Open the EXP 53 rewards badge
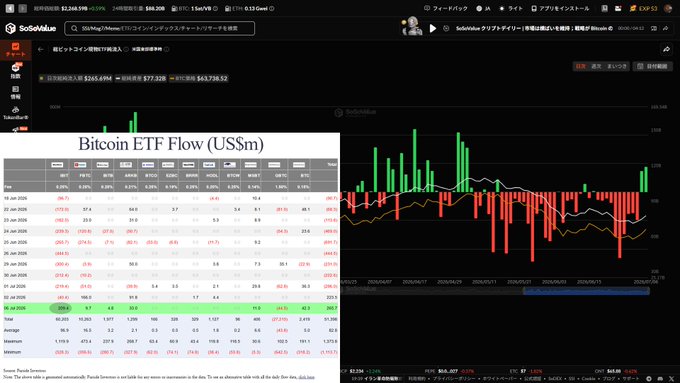 (644, 8)
